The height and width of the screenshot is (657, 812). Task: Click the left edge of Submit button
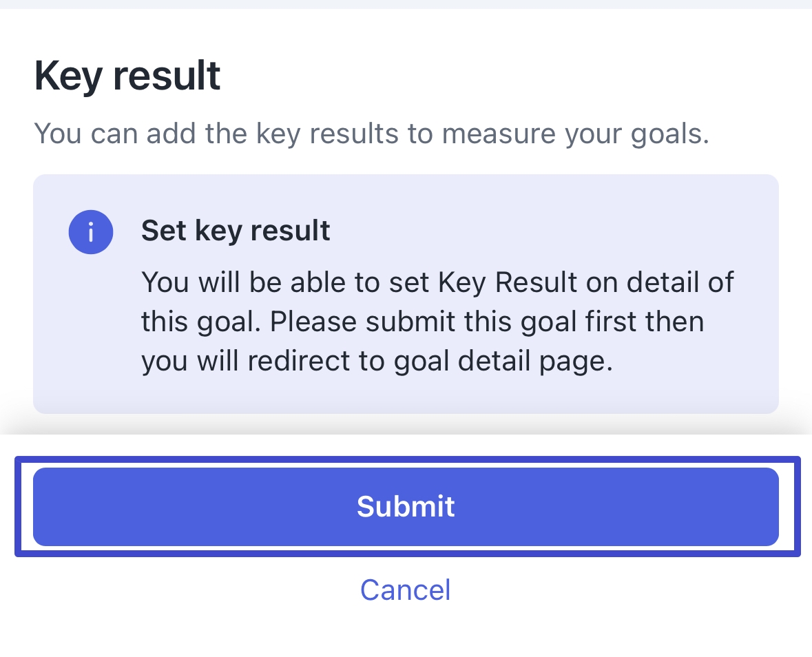[x=47, y=507]
